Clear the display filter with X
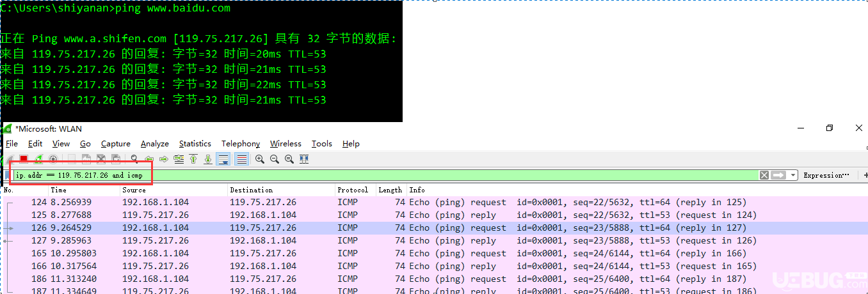 click(x=764, y=175)
